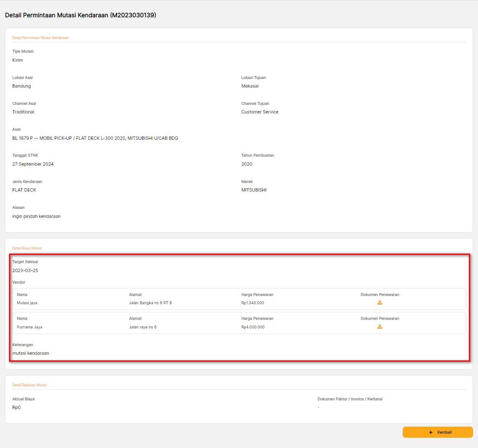Click the Keterangan text mutasi kendaraan
The width and height of the screenshot is (478, 448).
(31, 353)
